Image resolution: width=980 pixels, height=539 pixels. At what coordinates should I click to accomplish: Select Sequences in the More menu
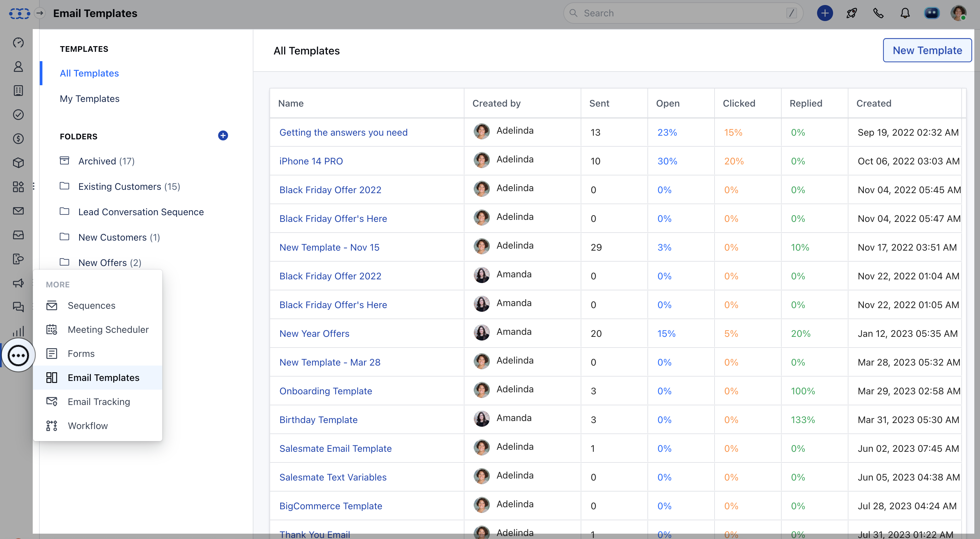[91, 306]
